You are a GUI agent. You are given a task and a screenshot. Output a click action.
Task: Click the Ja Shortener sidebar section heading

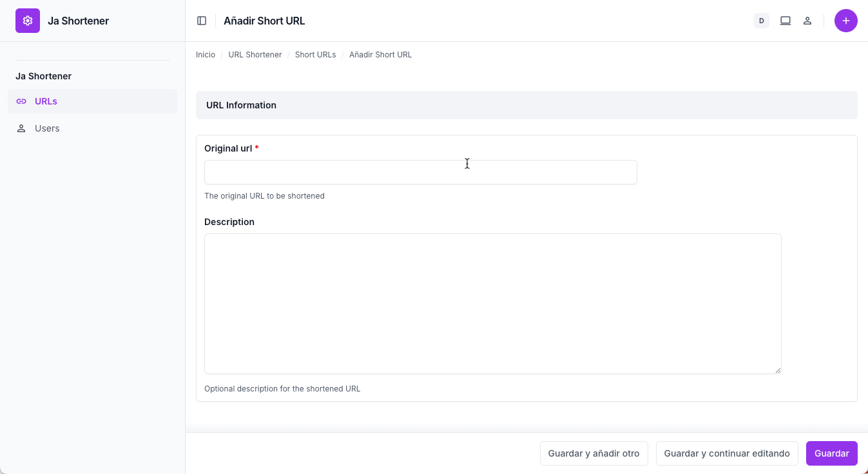pyautogui.click(x=43, y=76)
